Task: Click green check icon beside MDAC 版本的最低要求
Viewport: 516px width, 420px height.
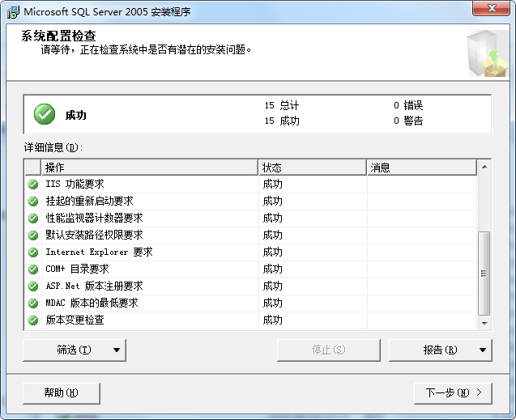Action: pyautogui.click(x=33, y=303)
